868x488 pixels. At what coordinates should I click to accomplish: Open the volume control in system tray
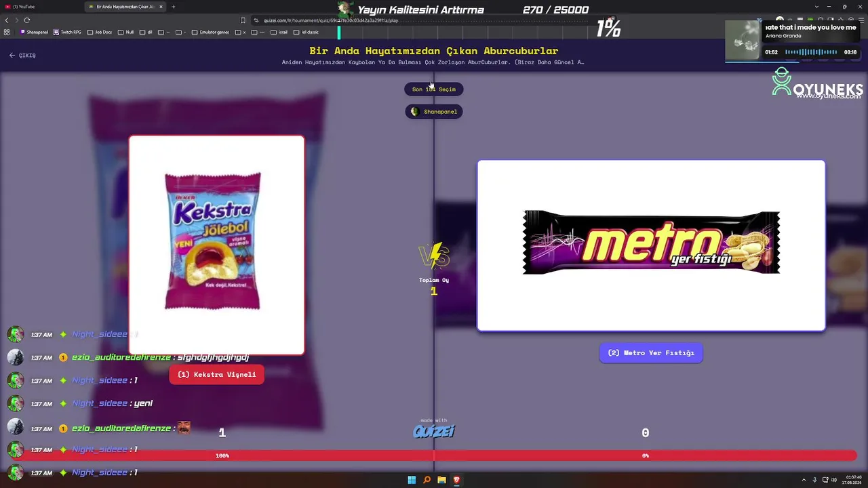click(x=833, y=480)
